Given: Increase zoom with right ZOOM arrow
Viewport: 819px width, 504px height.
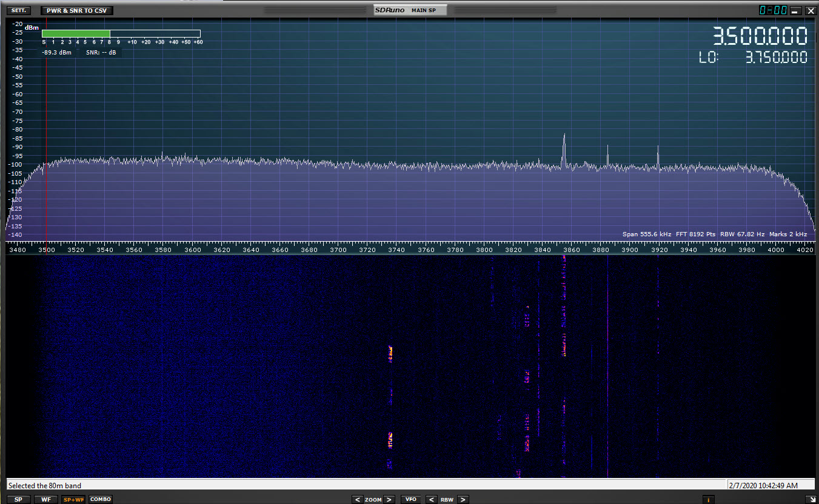Looking at the screenshot, I should coord(389,500).
